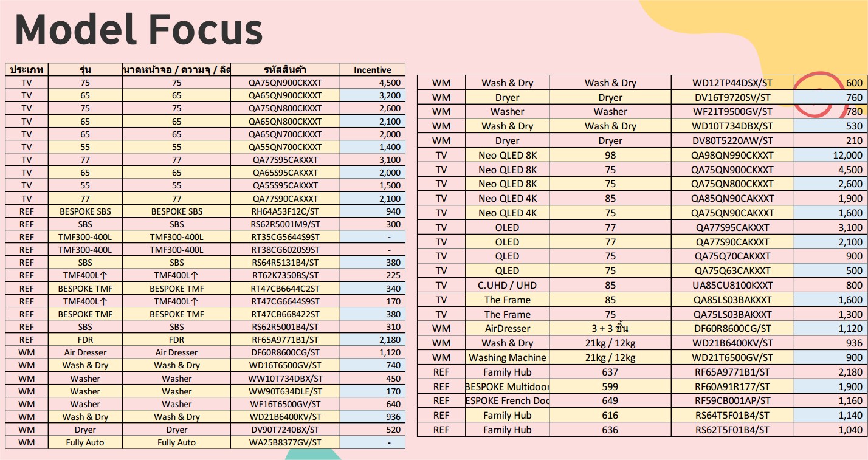Select the "ประเภท" column header
Image resolution: width=868 pixels, height=460 pixels.
(x=26, y=69)
